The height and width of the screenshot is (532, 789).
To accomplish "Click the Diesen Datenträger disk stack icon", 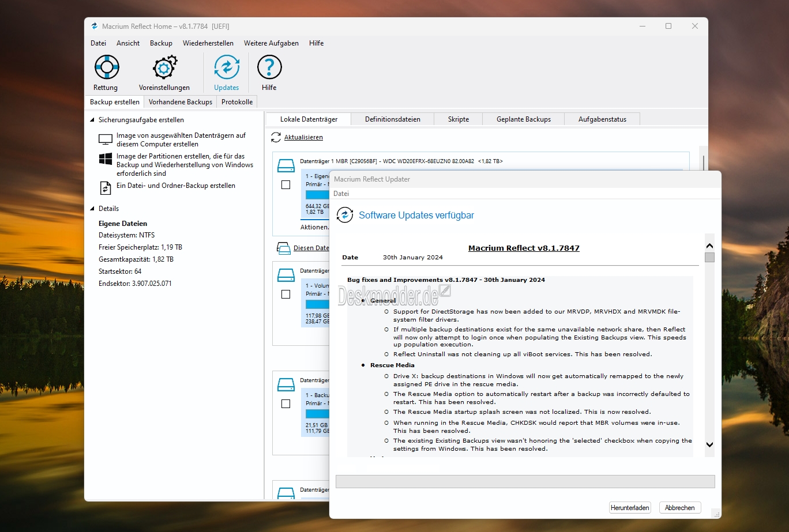I will click(283, 248).
